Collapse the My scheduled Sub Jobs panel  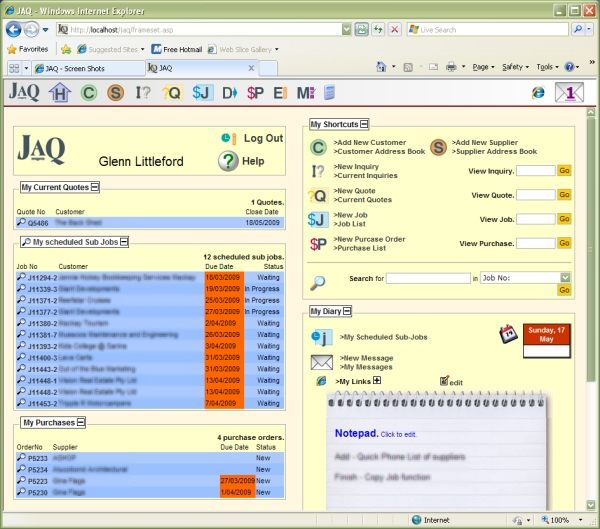124,242
